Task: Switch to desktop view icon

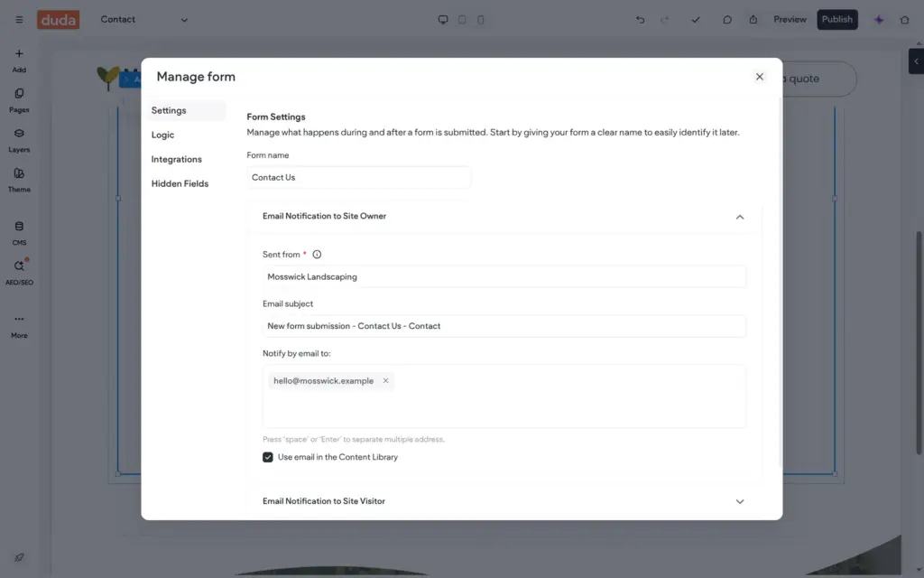Action: [x=442, y=20]
